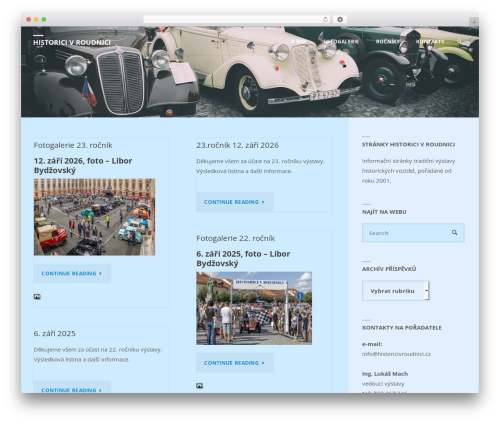The image size is (500, 423).
Task: Click the NAJÍT NA WEBU sidebar heading
Action: pos(384,212)
